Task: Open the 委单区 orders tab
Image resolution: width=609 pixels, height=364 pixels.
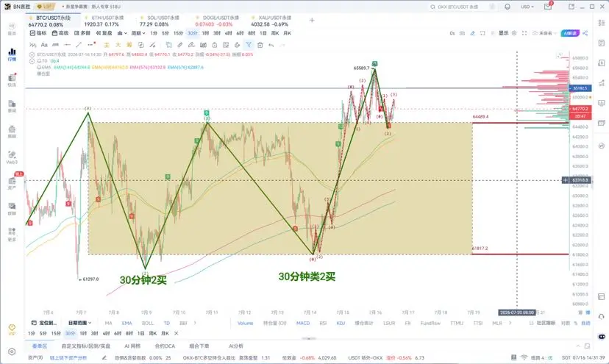Action: (x=39, y=346)
